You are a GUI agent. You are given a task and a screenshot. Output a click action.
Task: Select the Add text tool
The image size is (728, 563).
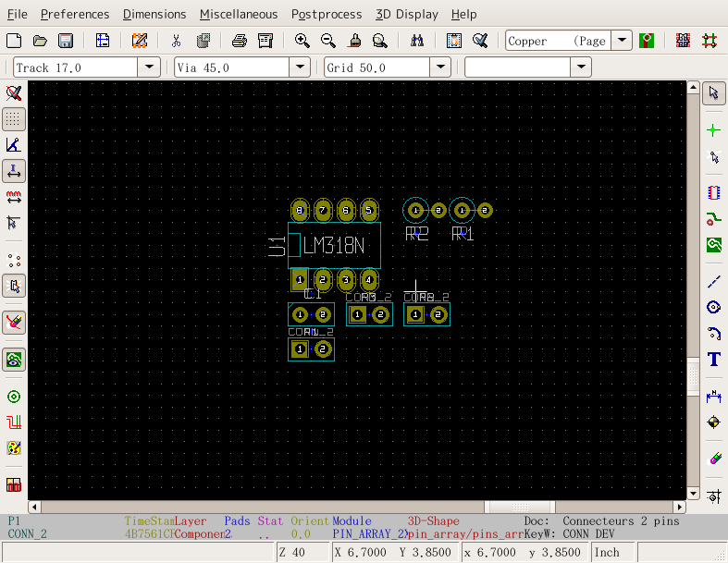coord(713,360)
